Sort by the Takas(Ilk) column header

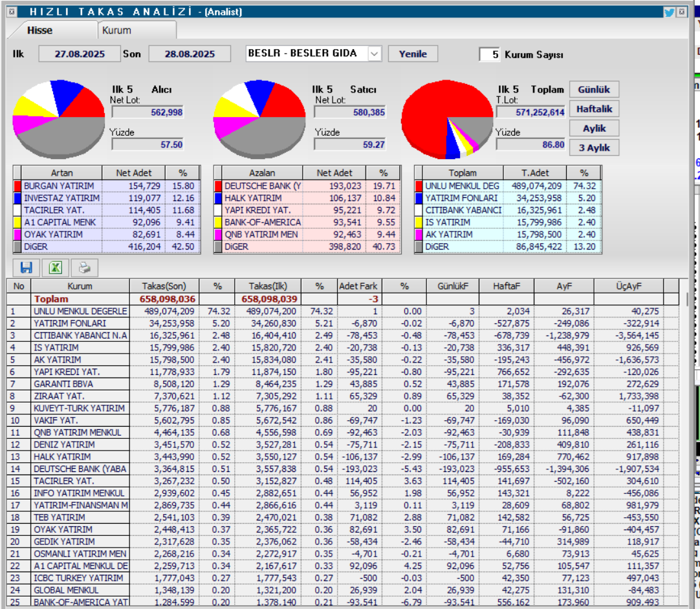[x=268, y=286]
